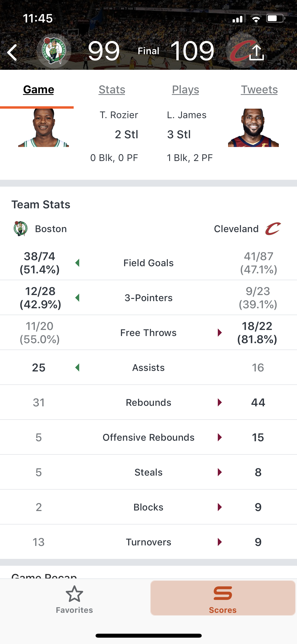The height and width of the screenshot is (644, 297).
Task: Switch to the Stats tab
Action: (112, 90)
